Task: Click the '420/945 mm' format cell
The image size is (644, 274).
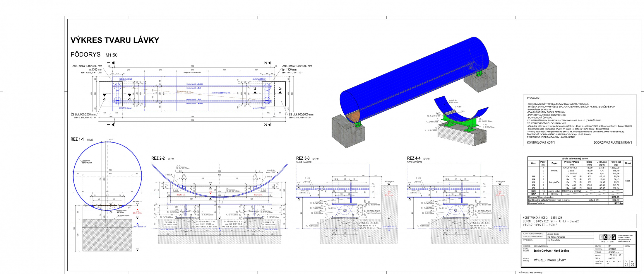Action: [x=613, y=252]
